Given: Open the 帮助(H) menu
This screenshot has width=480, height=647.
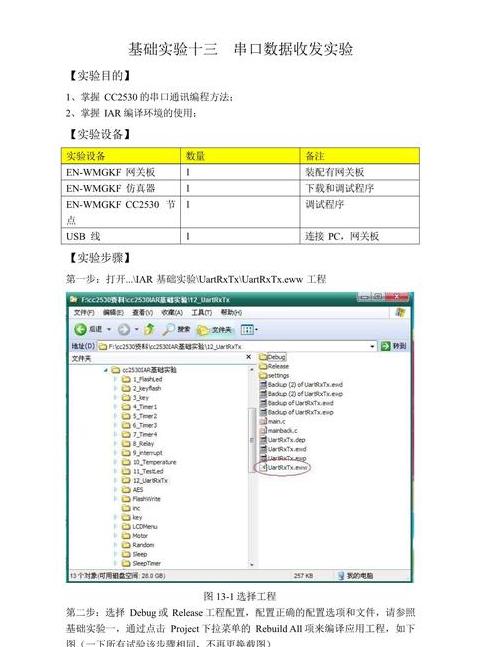Looking at the screenshot, I should coord(231,312).
